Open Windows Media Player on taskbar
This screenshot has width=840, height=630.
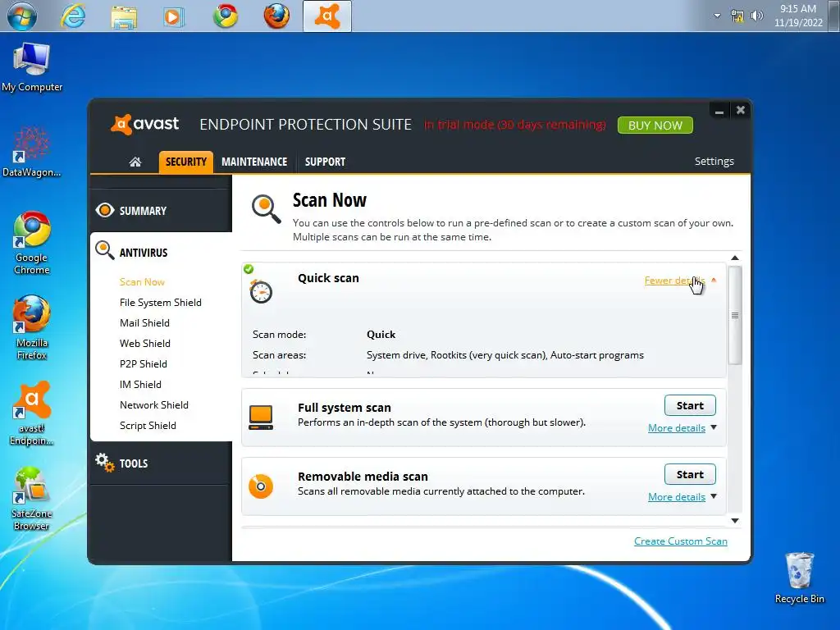click(x=173, y=16)
